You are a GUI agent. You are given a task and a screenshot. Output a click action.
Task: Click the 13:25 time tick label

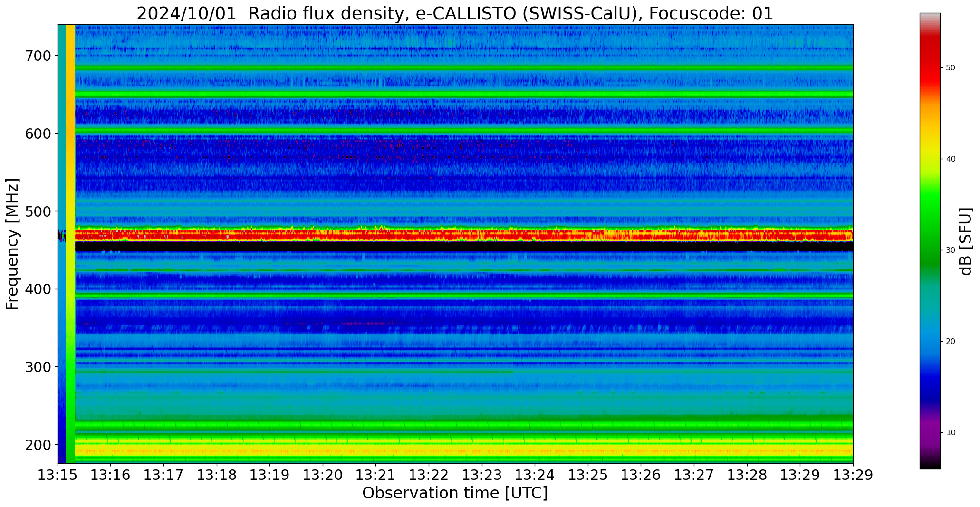pyautogui.click(x=588, y=475)
